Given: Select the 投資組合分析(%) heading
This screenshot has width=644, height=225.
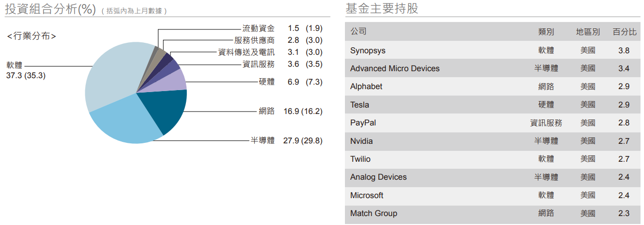Looking at the screenshot, I should tap(50, 9).
